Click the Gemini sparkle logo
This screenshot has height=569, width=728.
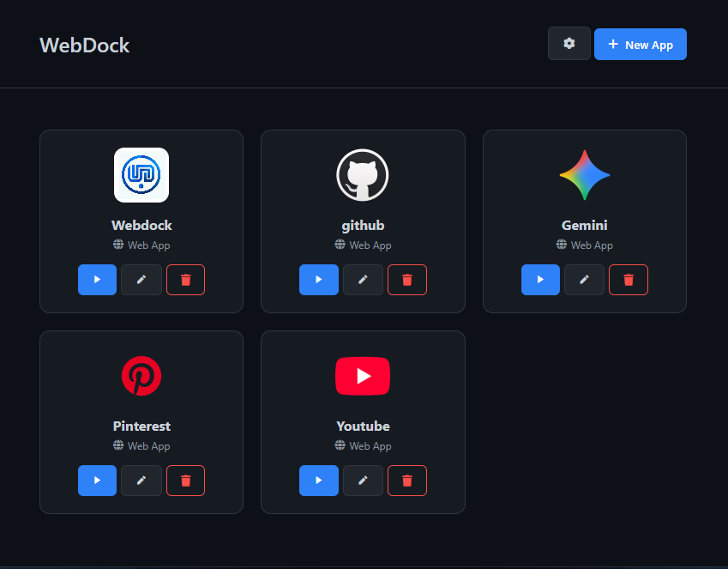tap(585, 175)
